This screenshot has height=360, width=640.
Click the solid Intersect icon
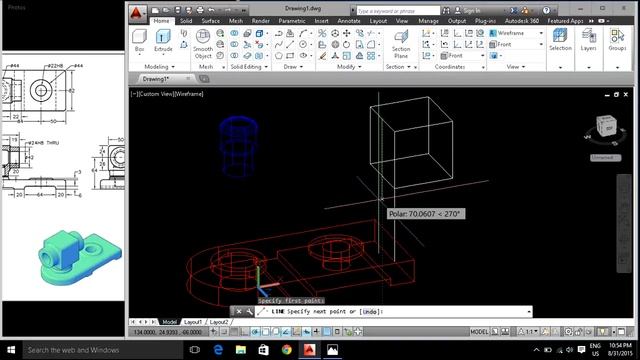click(x=234, y=56)
